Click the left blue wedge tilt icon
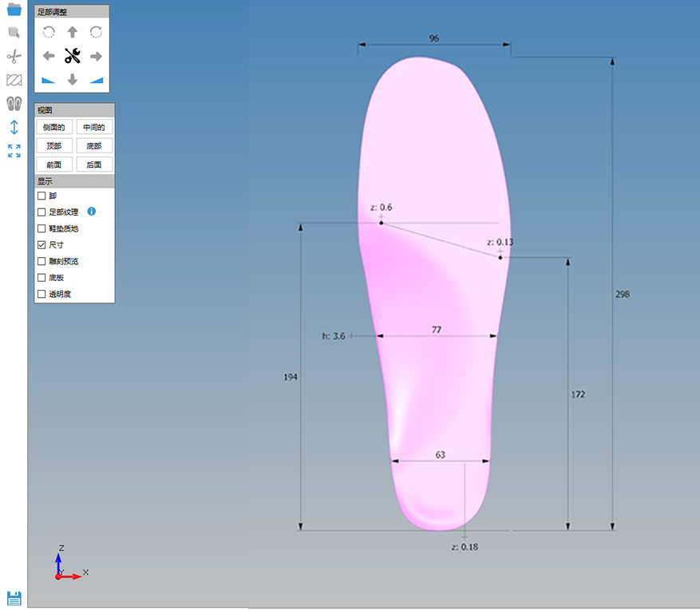The image size is (700, 610). (x=49, y=79)
